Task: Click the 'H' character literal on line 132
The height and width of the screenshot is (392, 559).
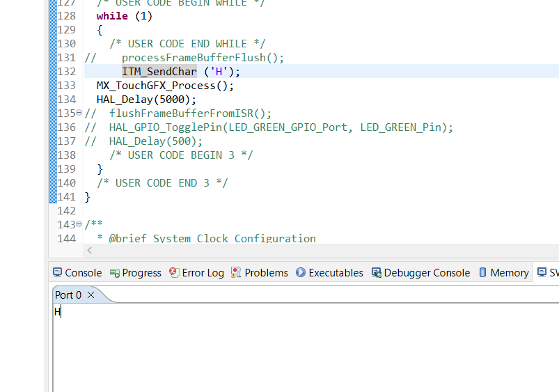Action: click(219, 71)
